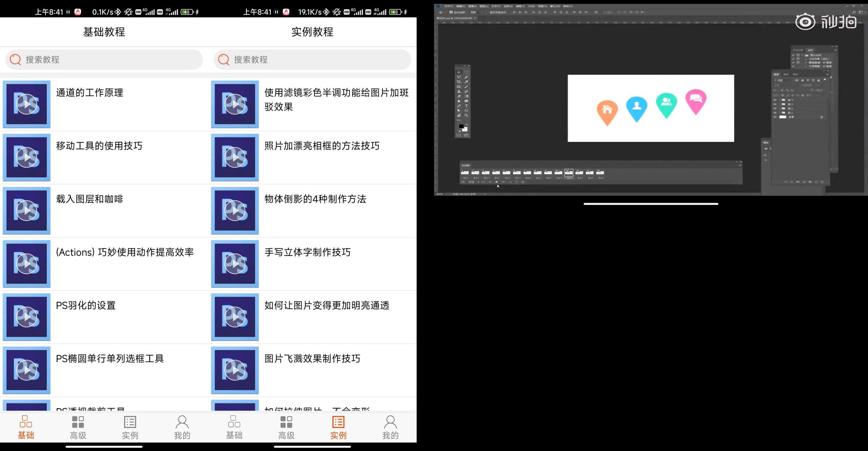The image size is (868, 451).
Task: Tap the 高级 tab icon under 基础教程
Action: click(78, 422)
